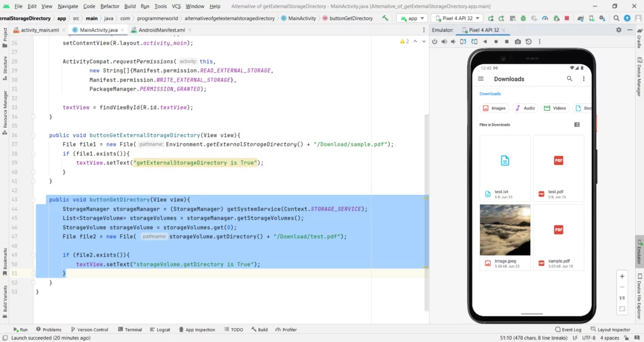
Task: Open the Terminal tool window
Action: 130,329
